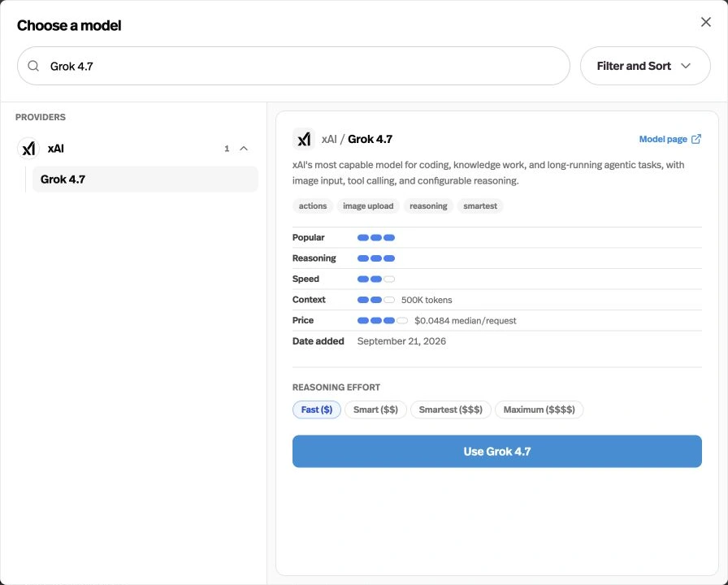Click the smartest tag
This screenshot has height=585, width=728.
tap(480, 206)
